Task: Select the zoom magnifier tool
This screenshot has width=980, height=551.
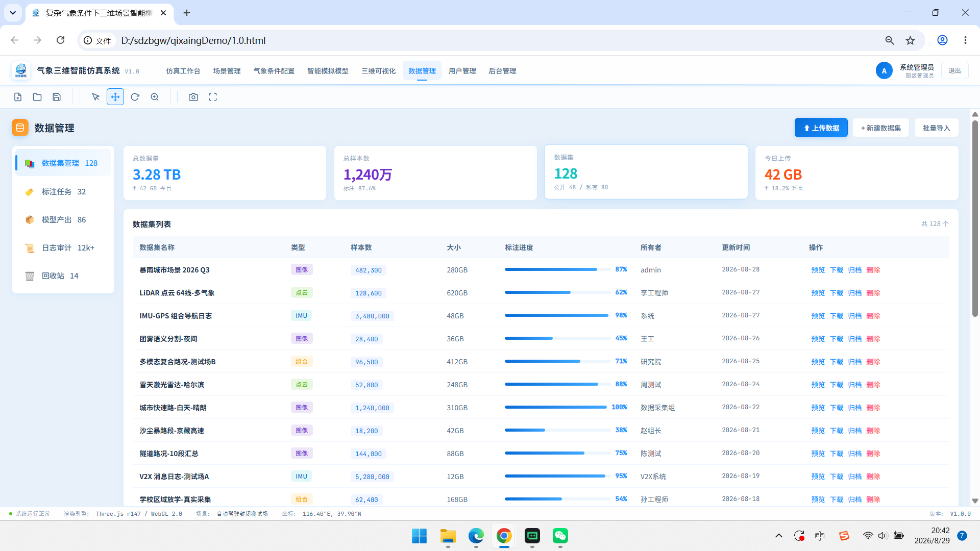Action: pos(155,97)
